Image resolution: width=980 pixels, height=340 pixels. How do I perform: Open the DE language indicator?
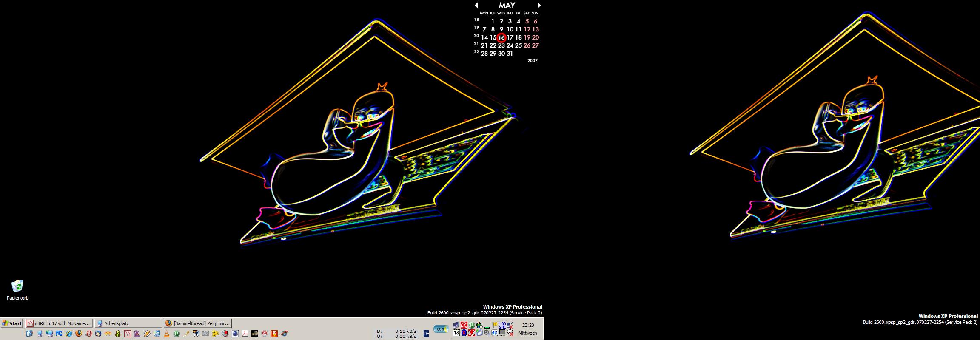tap(426, 334)
